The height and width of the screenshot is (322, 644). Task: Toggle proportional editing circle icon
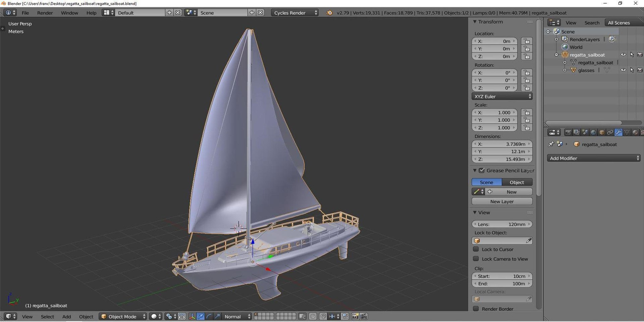(313, 316)
